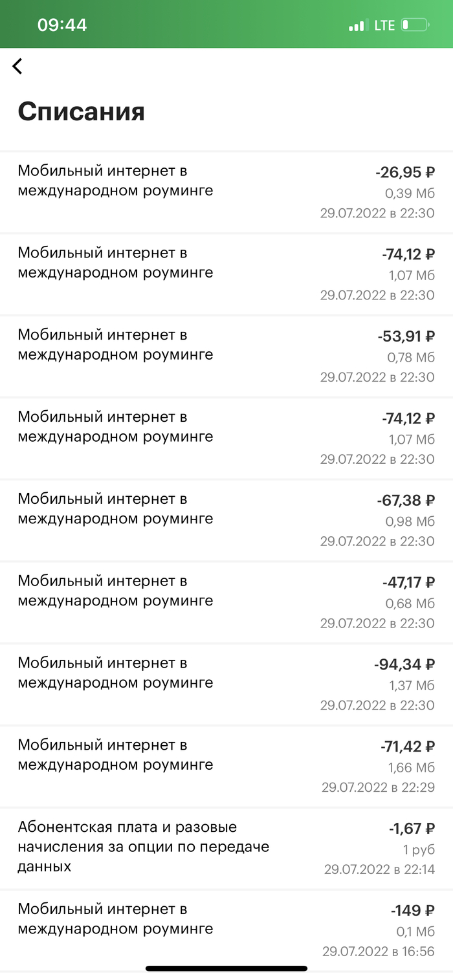Screen dimensions: 453x980
Task: Tap the LTE network indicator
Action: (384, 26)
